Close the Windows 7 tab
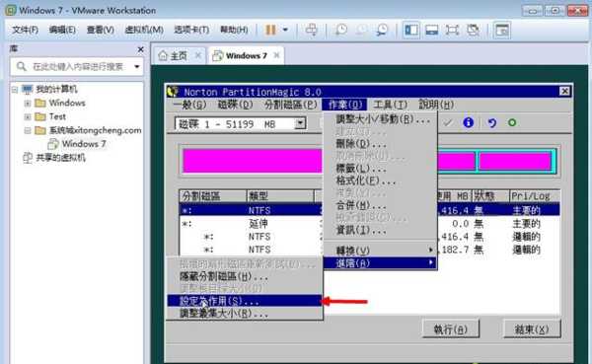 coord(276,55)
